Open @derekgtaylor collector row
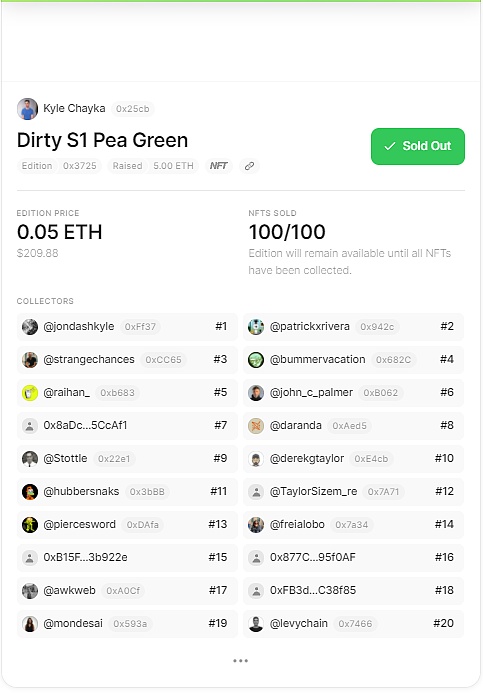483x698 pixels. (353, 459)
